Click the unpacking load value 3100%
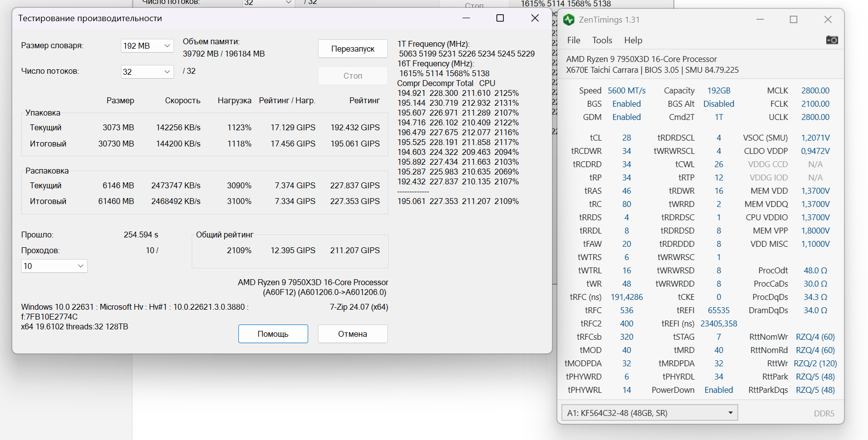 (x=239, y=201)
